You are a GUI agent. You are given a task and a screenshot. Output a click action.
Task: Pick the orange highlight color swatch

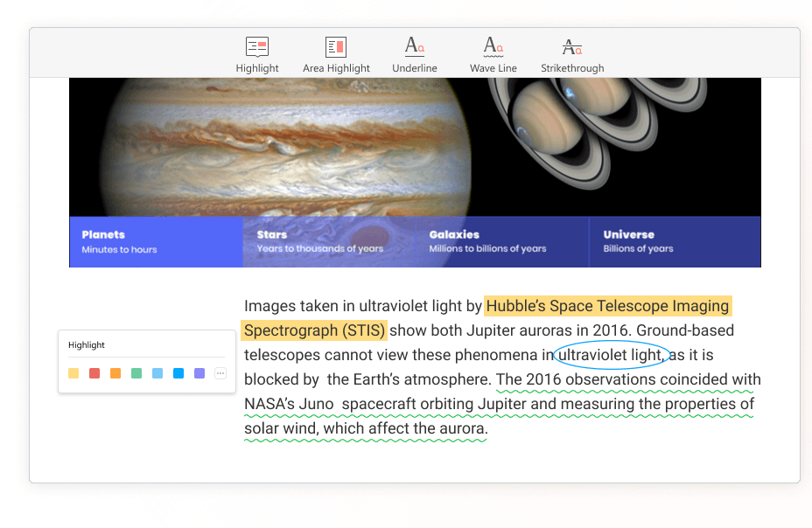[x=115, y=373]
